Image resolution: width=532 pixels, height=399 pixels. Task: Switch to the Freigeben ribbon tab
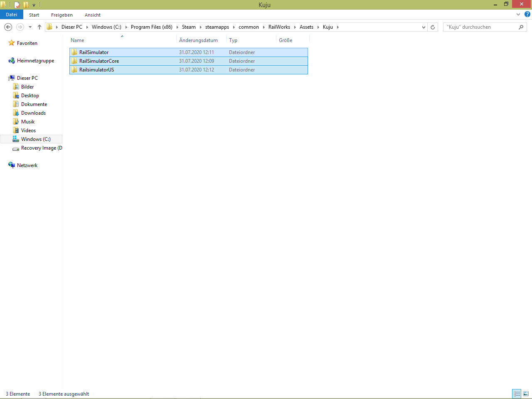[x=62, y=15]
